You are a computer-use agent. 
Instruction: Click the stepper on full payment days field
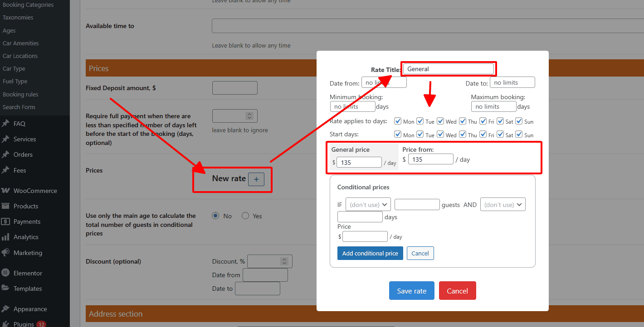pyautogui.click(x=249, y=116)
